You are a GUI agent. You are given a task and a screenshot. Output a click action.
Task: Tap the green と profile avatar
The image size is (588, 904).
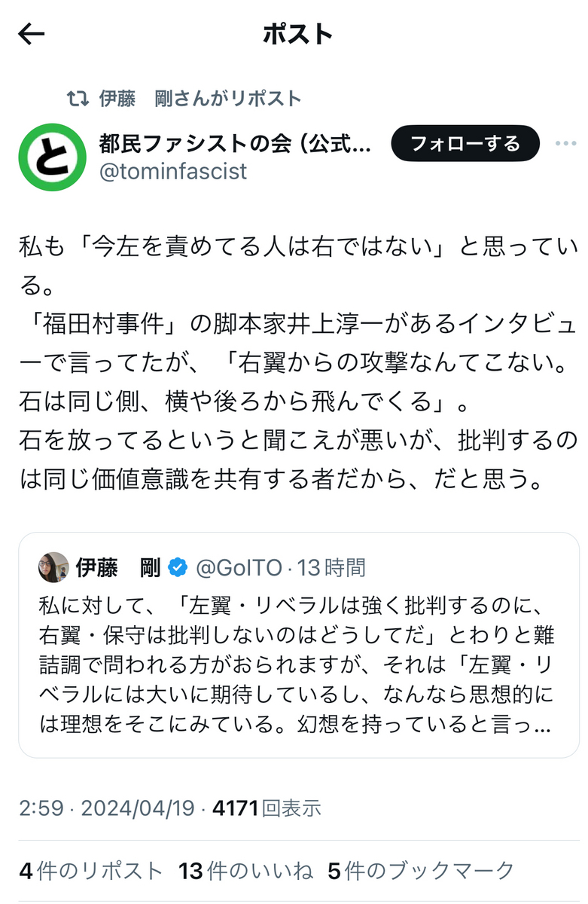click(50, 157)
